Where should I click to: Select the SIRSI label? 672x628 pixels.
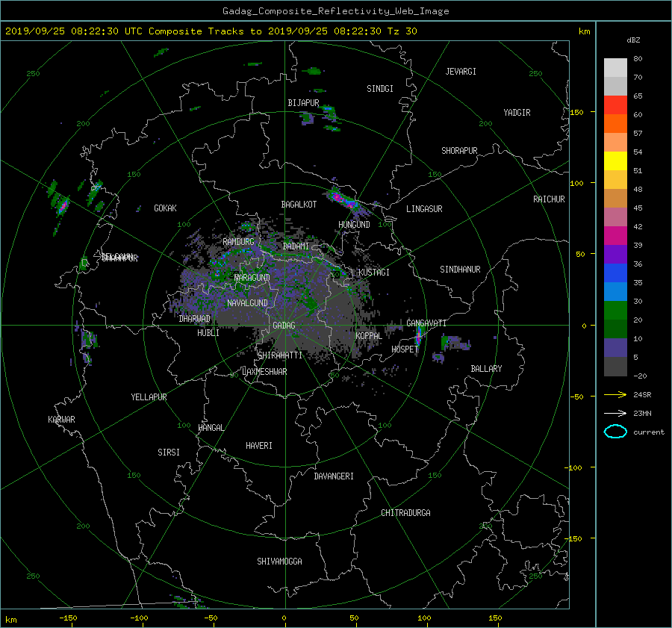point(169,453)
